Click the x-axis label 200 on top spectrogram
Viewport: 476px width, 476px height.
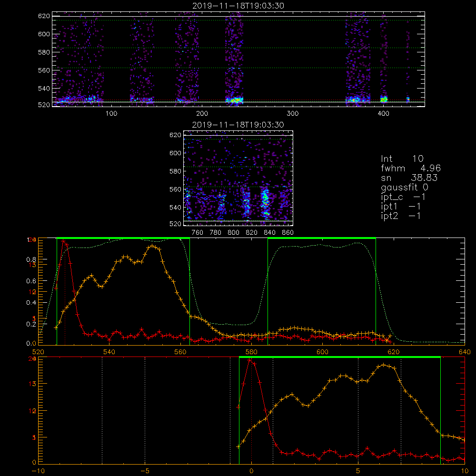click(x=202, y=113)
